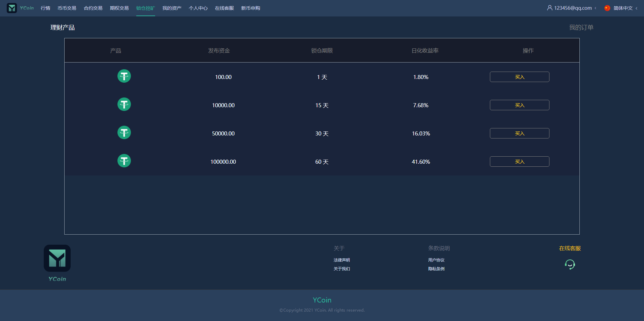This screenshot has height=321, width=644.
Task: Go to 行情 market menu
Action: (x=45, y=8)
